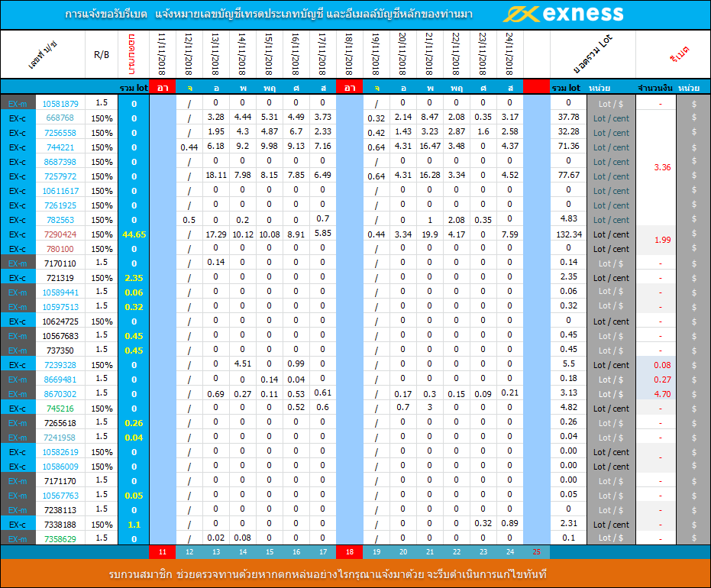Click the Exness logo in header
This screenshot has width=711, height=588.
point(563,14)
